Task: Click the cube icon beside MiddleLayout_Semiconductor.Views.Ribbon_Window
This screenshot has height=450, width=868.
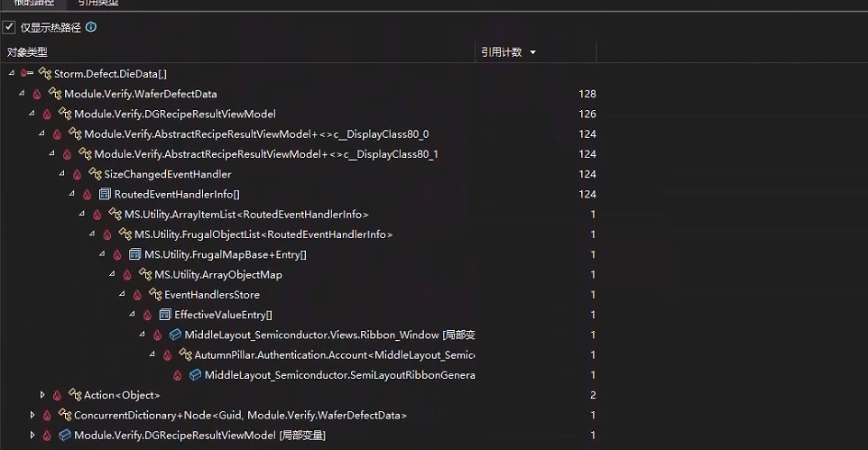Action: pos(175,335)
